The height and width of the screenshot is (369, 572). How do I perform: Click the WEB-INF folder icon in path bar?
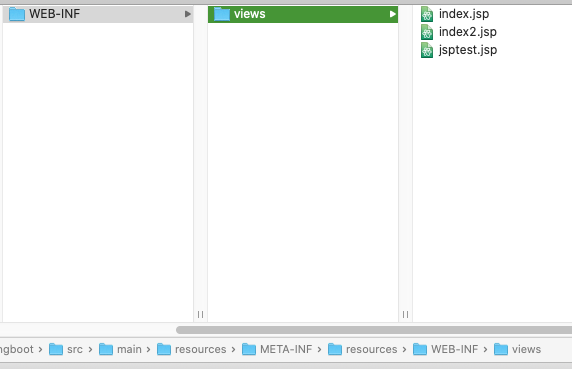pos(420,349)
